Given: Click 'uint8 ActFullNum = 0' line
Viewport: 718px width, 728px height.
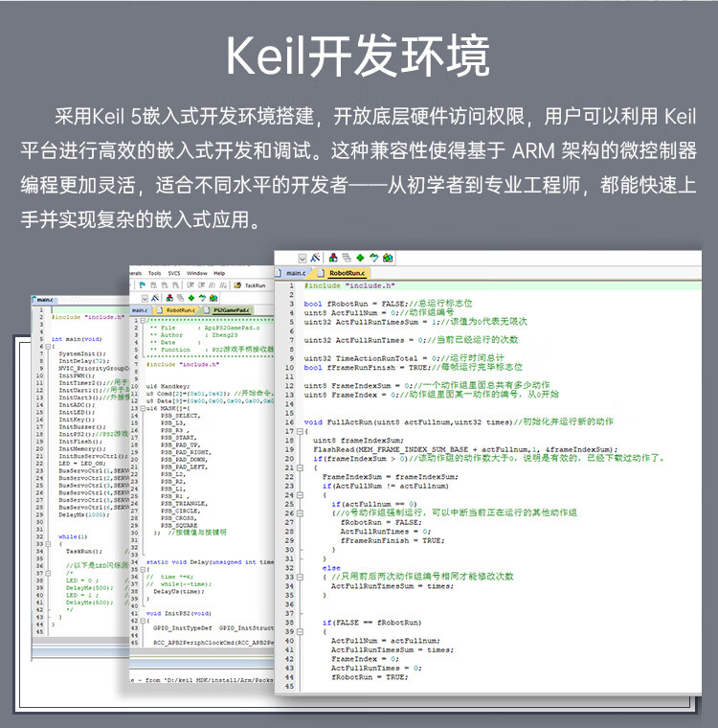Looking at the screenshot, I should 379,313.
